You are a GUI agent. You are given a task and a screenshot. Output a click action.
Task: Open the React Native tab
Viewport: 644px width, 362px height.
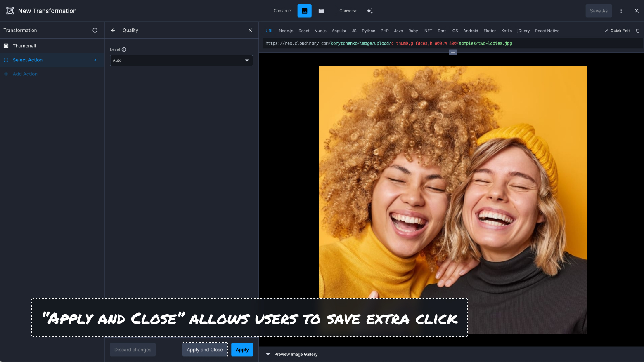(x=547, y=31)
